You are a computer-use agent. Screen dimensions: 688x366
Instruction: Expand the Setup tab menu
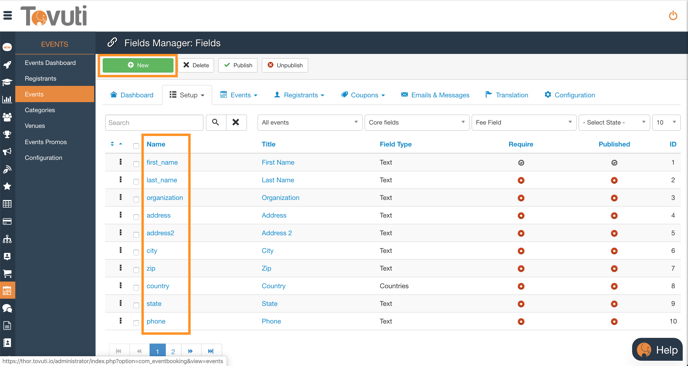[187, 95]
